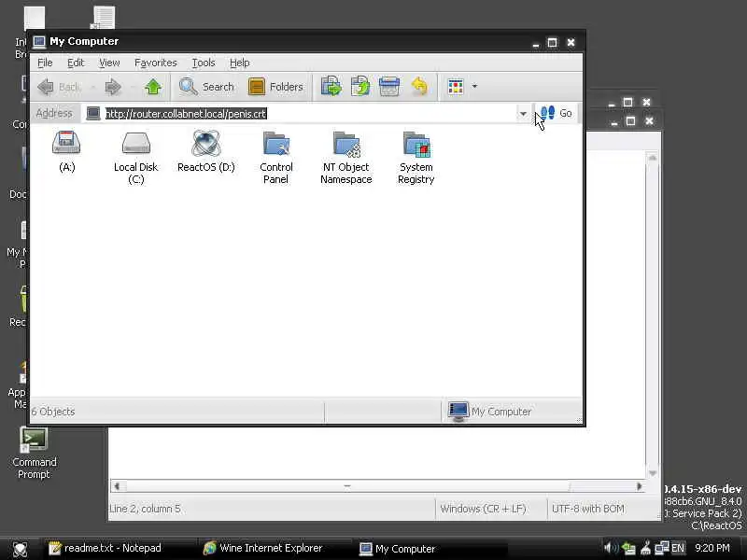The width and height of the screenshot is (747, 560).
Task: Click 'Windows (CR + LF)' Notepad status entry
Action: point(483,509)
